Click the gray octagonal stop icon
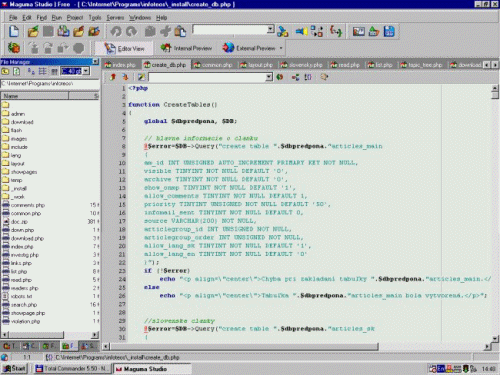The image size is (500, 375). tap(79, 48)
